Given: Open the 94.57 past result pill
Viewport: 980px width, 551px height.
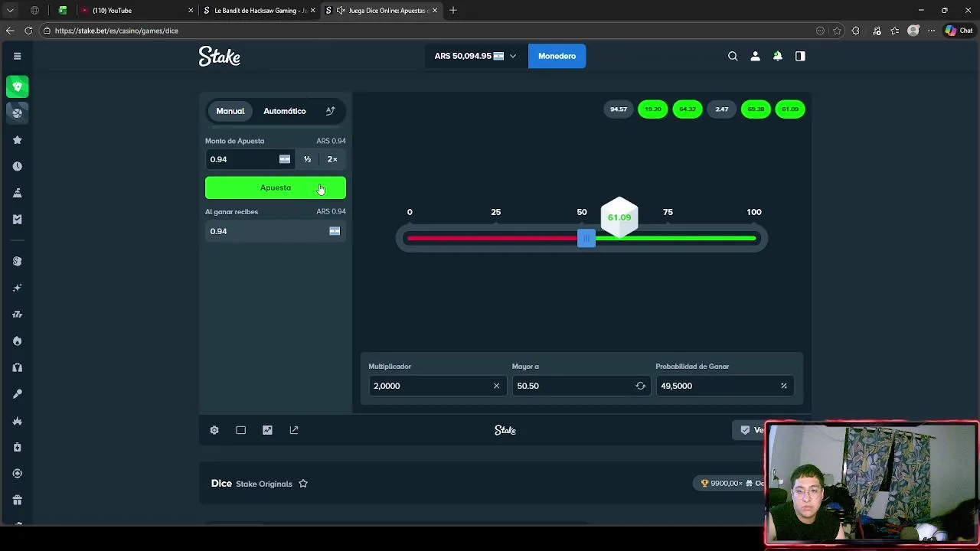Looking at the screenshot, I should pos(618,109).
